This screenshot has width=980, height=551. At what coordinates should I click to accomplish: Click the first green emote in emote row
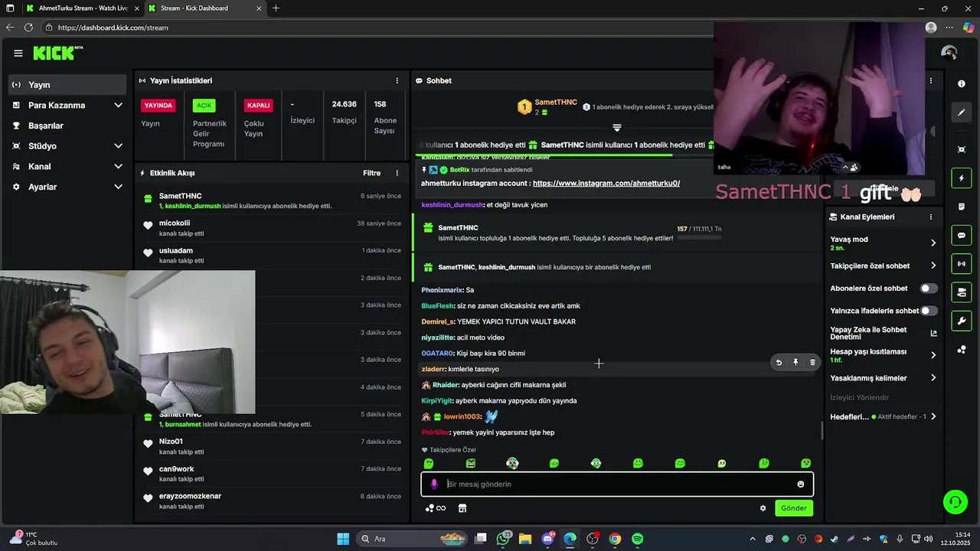click(x=429, y=463)
